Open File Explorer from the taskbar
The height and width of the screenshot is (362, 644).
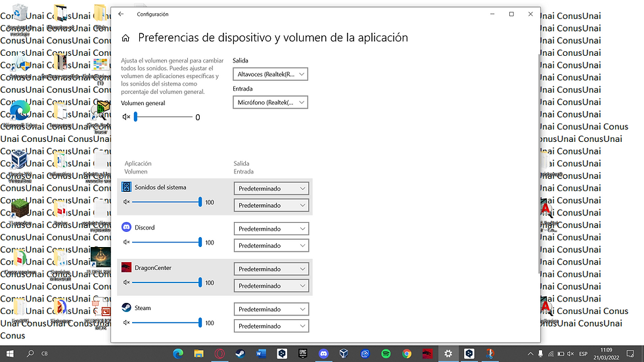[198, 353]
